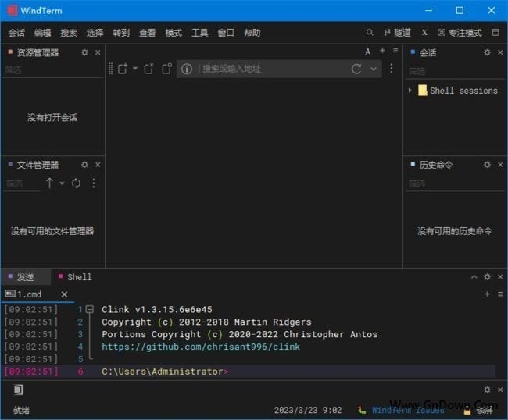Close the 1.cmd tab
The width and height of the screenshot is (508, 420).
tap(64, 294)
